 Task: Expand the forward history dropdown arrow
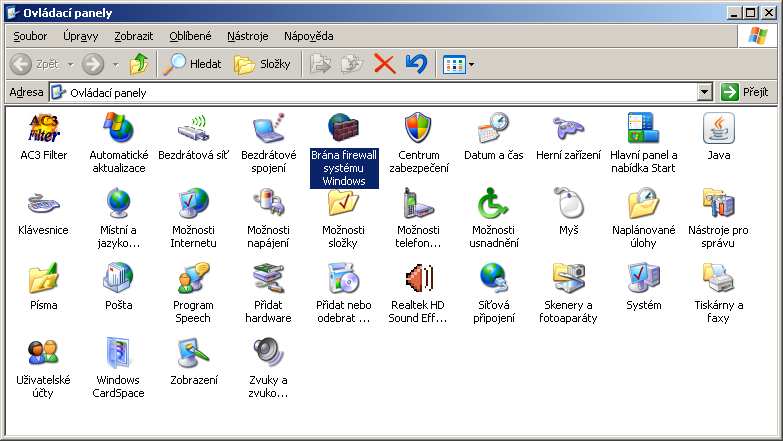pyautogui.click(x=116, y=64)
